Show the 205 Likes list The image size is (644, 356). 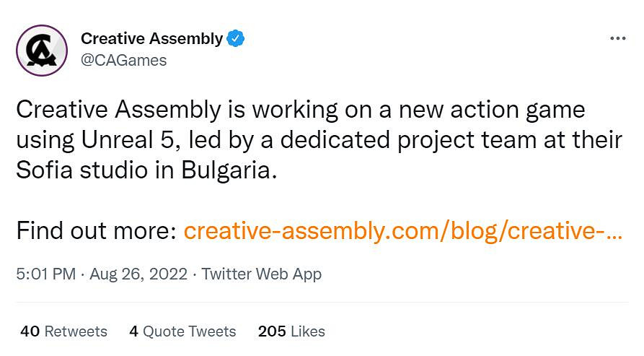coord(291,331)
